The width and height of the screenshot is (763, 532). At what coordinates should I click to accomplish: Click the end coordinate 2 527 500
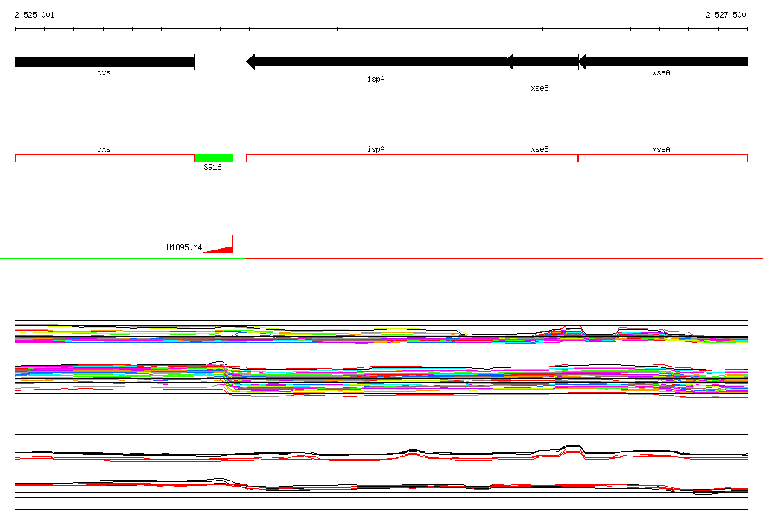(726, 15)
